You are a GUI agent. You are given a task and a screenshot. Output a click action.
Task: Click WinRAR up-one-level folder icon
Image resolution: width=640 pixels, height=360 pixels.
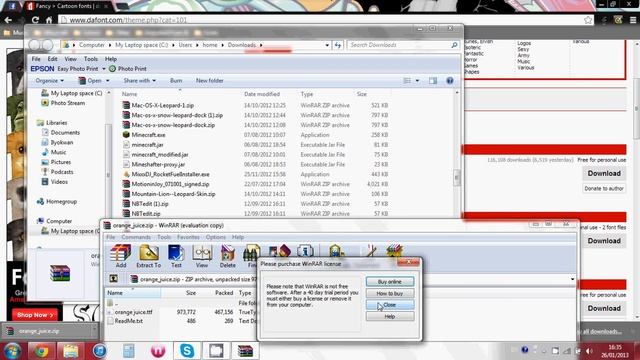[113, 279]
